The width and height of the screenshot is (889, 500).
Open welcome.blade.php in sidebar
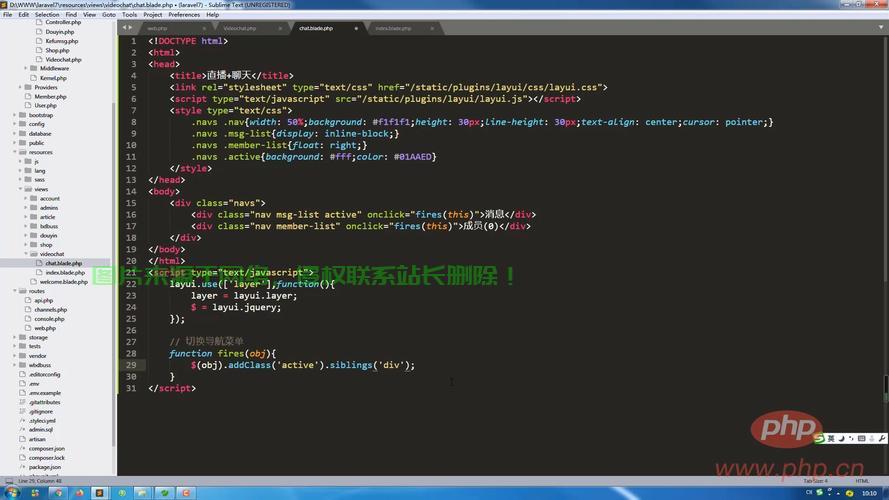64,282
